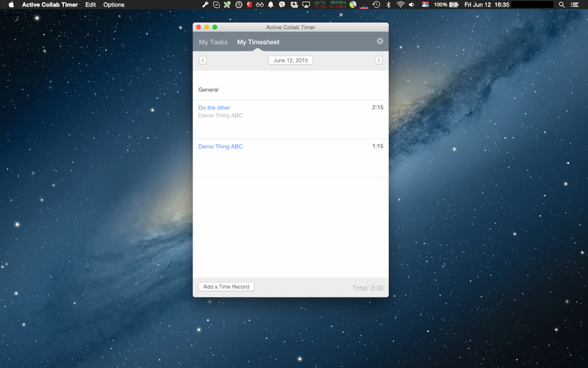
Task: Open the June 12, 2015 date picker
Action: [290, 60]
